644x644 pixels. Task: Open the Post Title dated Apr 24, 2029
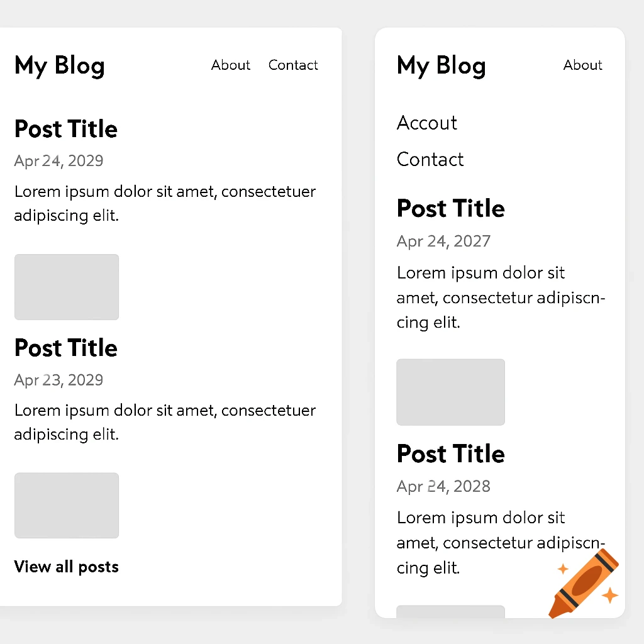pos(66,129)
